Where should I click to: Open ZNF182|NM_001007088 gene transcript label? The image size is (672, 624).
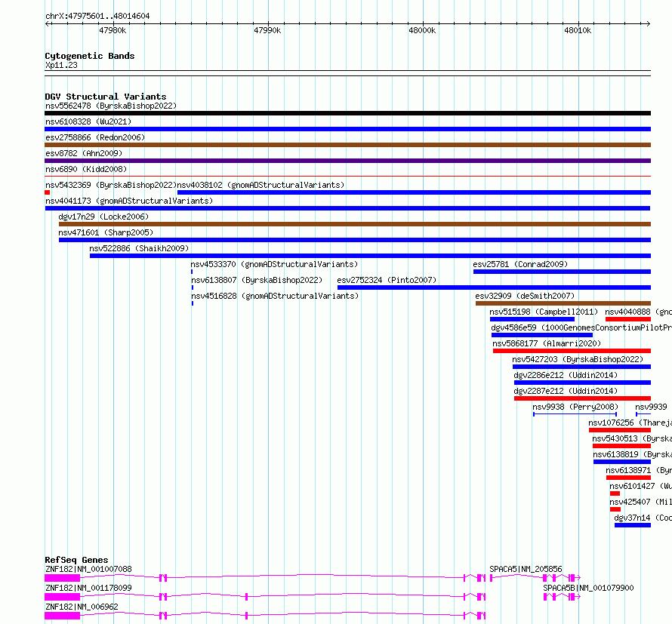pos(88,569)
